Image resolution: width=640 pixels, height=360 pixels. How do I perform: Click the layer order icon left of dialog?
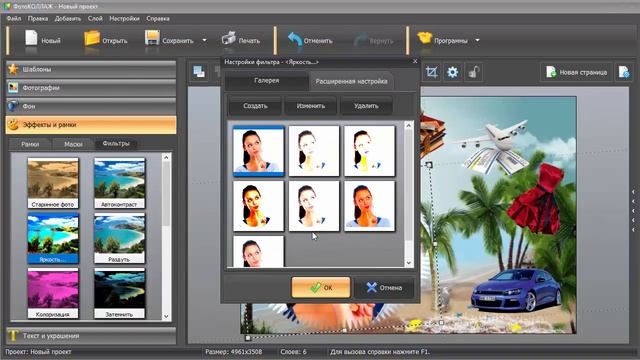199,72
